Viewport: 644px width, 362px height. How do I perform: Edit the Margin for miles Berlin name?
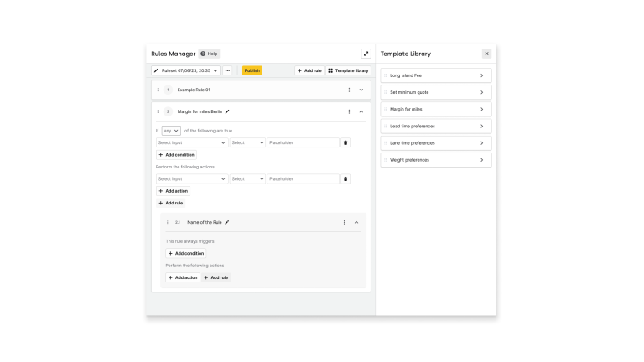[227, 111]
